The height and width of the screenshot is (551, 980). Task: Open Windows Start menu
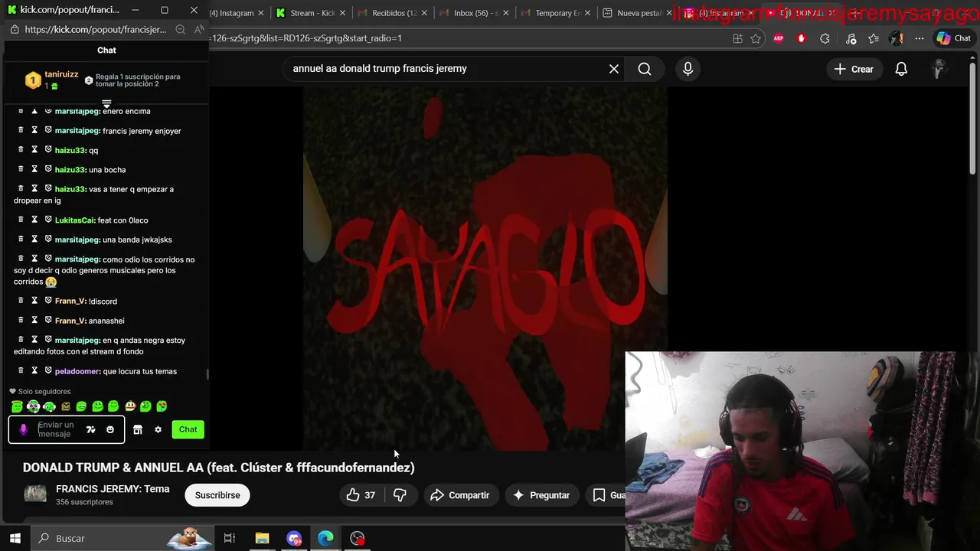(x=15, y=538)
